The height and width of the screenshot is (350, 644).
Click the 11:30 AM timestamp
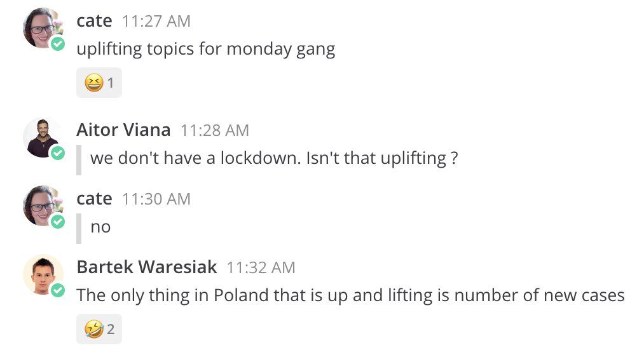click(x=156, y=199)
